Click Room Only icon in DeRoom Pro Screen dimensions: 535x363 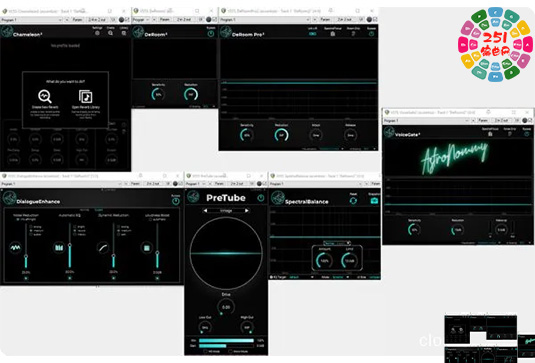pyautogui.click(x=353, y=34)
